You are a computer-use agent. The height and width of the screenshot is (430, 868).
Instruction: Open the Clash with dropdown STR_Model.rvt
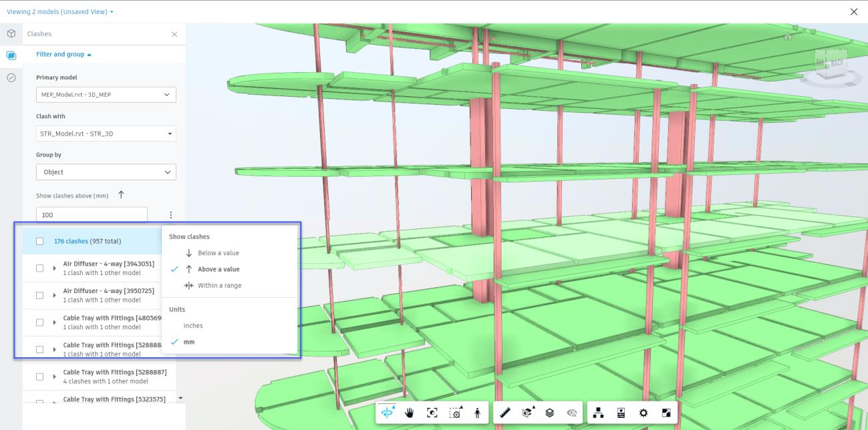click(106, 134)
